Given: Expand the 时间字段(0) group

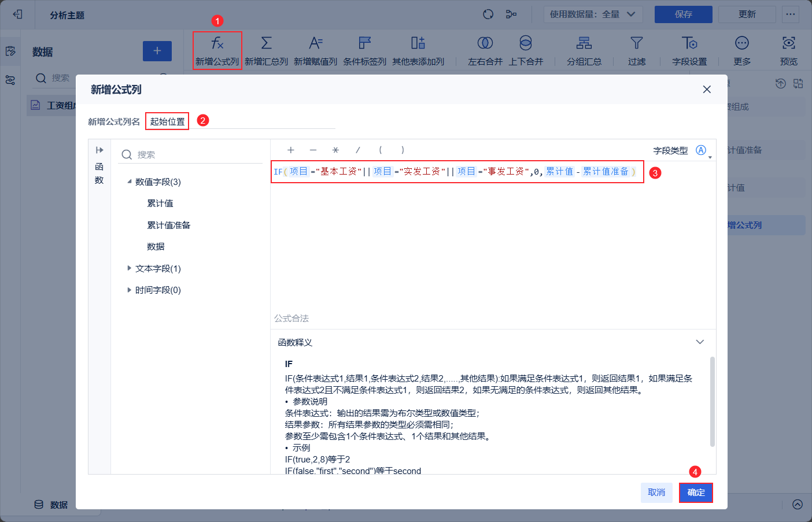Looking at the screenshot, I should click(130, 290).
